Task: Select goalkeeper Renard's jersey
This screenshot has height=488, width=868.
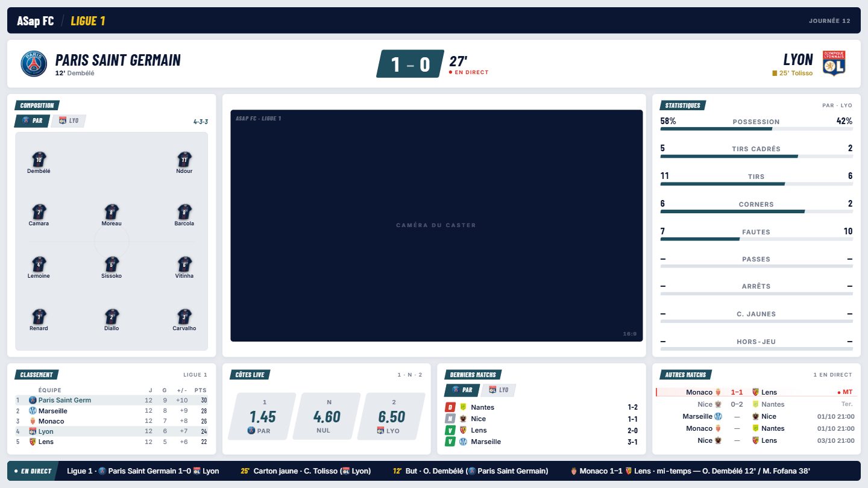Action: (39, 316)
